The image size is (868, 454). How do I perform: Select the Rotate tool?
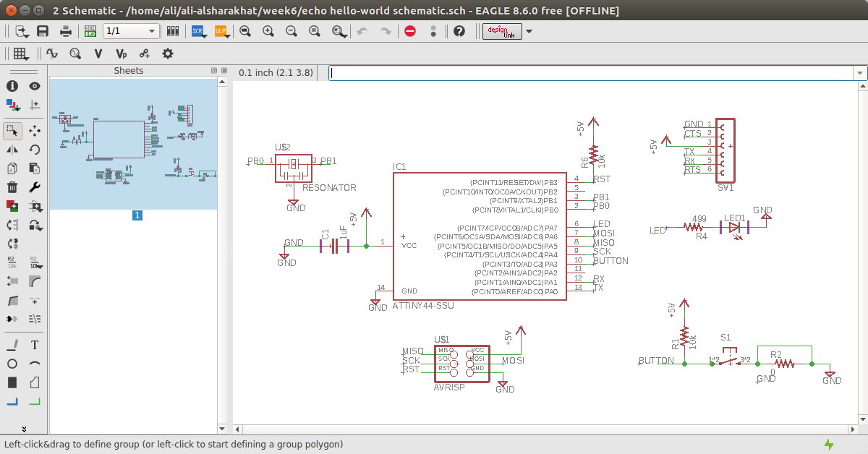pyautogui.click(x=35, y=150)
